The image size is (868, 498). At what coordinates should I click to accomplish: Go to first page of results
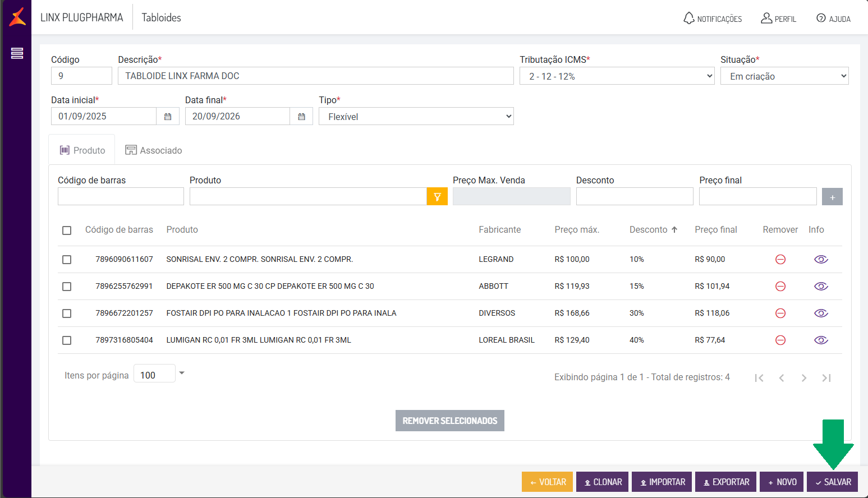pyautogui.click(x=759, y=377)
